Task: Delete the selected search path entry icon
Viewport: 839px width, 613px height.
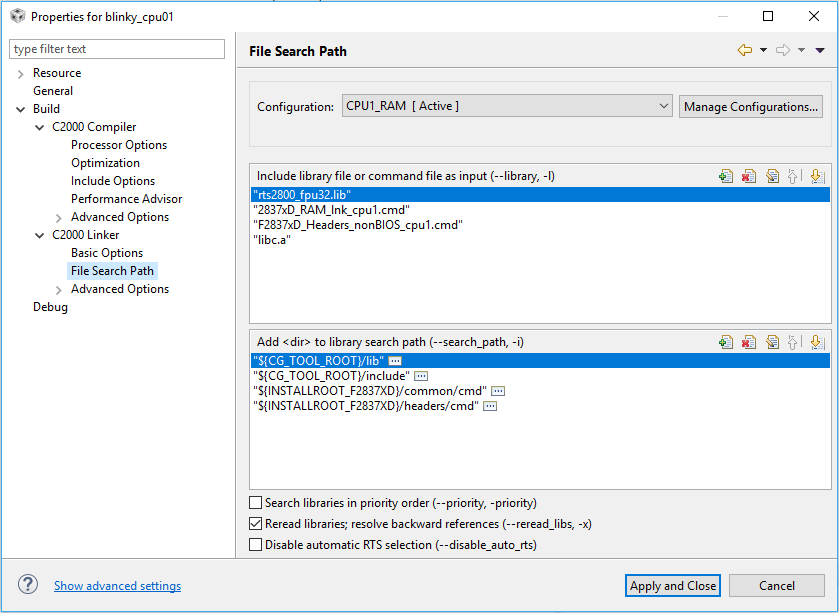Action: pyautogui.click(x=749, y=342)
